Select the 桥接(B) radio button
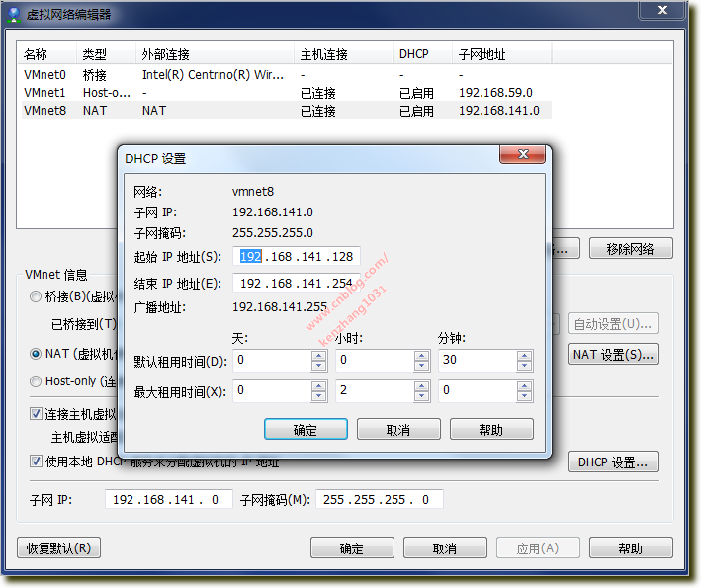 (x=36, y=296)
